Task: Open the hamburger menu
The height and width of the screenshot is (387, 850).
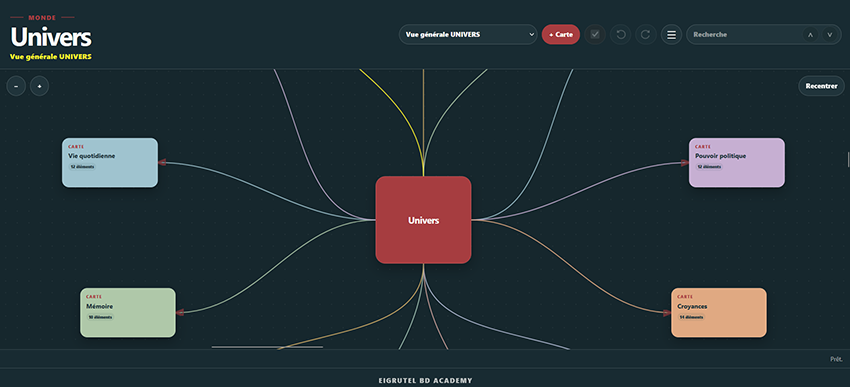Action: coord(671,35)
